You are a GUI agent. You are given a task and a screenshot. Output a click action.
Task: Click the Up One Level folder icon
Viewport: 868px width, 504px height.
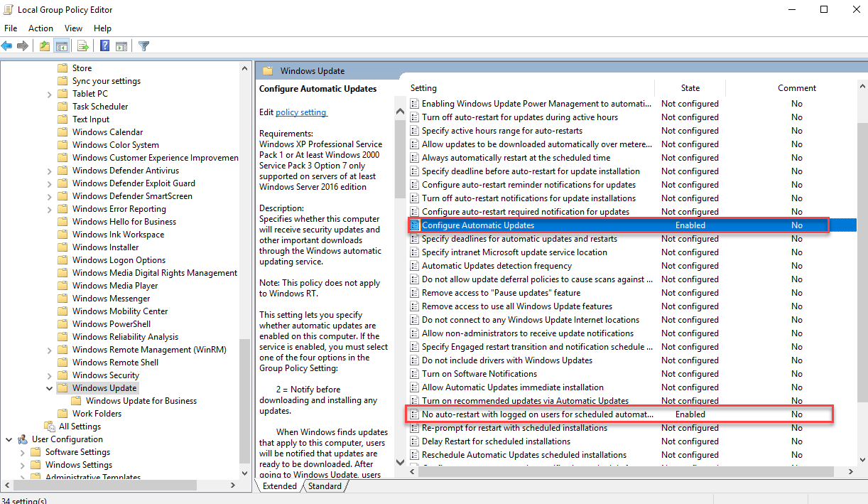pyautogui.click(x=45, y=46)
